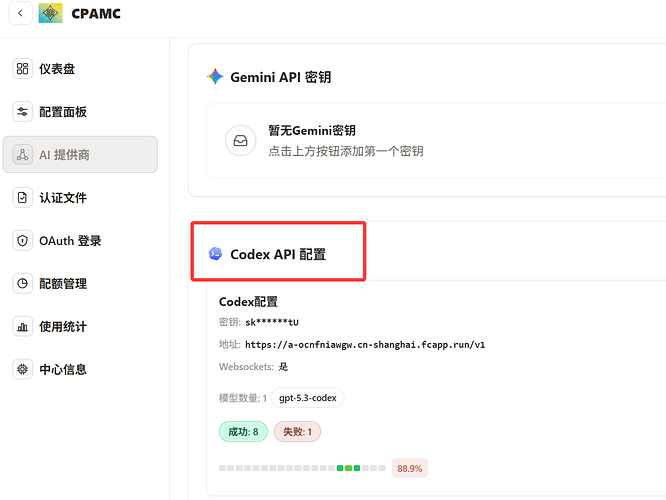
Task: Click the 成功: 8 badge
Action: [x=243, y=432]
